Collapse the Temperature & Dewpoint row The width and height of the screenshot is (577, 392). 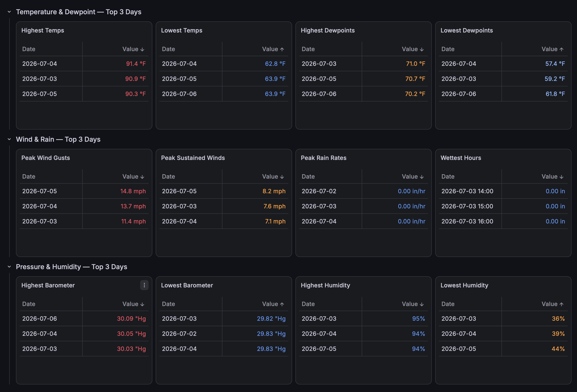(9, 12)
